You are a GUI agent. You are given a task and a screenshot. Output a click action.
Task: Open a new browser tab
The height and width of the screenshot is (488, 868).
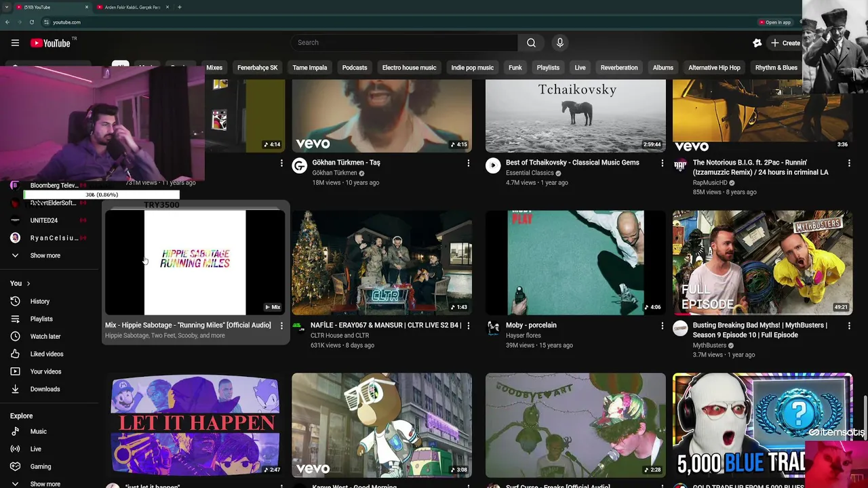coord(179,7)
